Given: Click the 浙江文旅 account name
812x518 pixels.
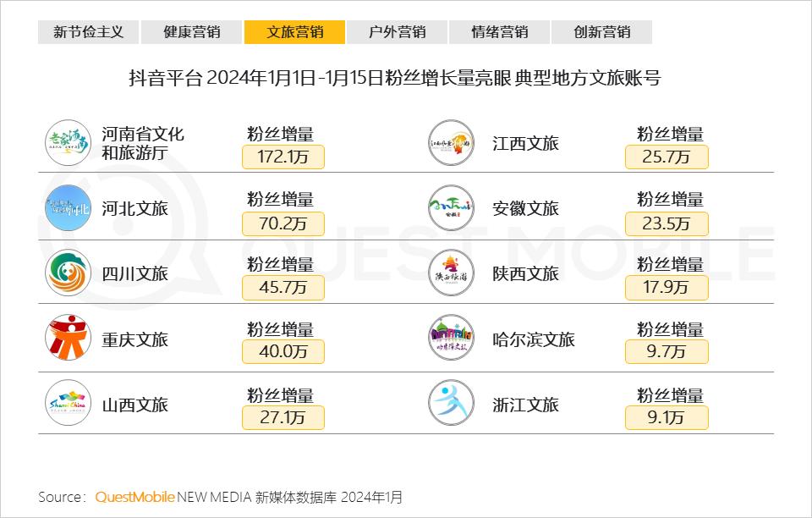Looking at the screenshot, I should click(x=525, y=405).
